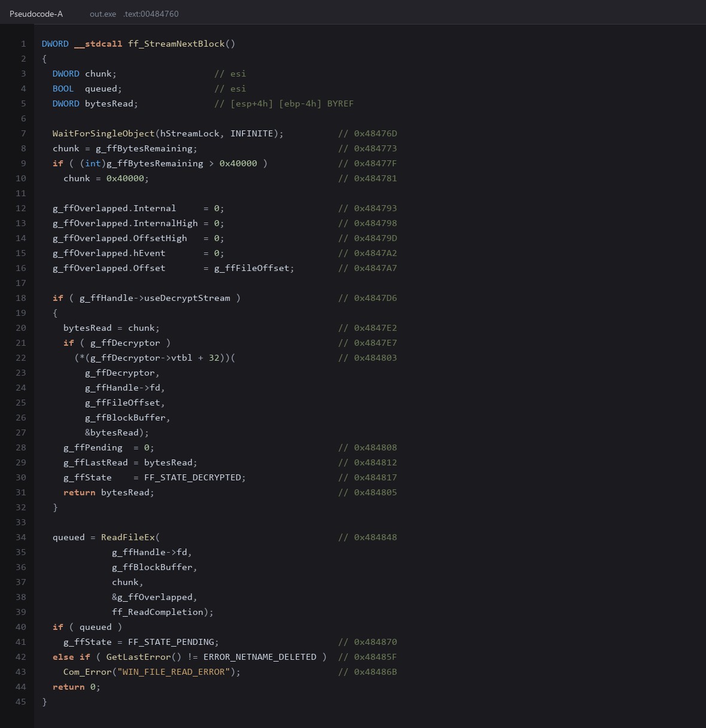Click the FF_STATE_PENDING constant
Viewport: 706px width, 728px height.
click(171, 642)
